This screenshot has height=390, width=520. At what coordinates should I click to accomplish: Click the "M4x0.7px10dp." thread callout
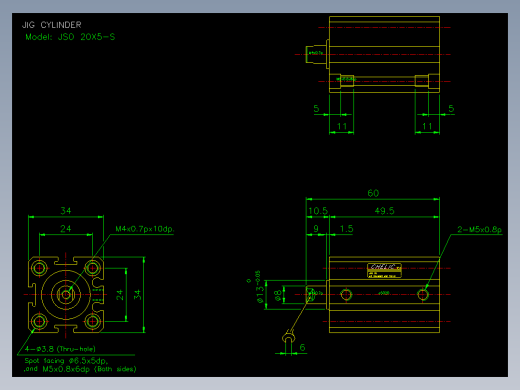(145, 229)
